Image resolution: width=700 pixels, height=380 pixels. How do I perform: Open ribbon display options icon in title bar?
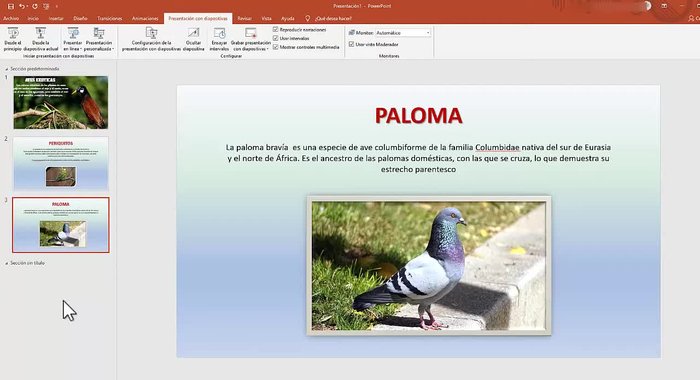point(664,6)
